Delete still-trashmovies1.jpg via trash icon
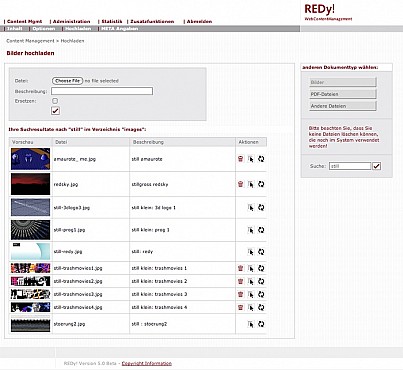 [x=240, y=268]
